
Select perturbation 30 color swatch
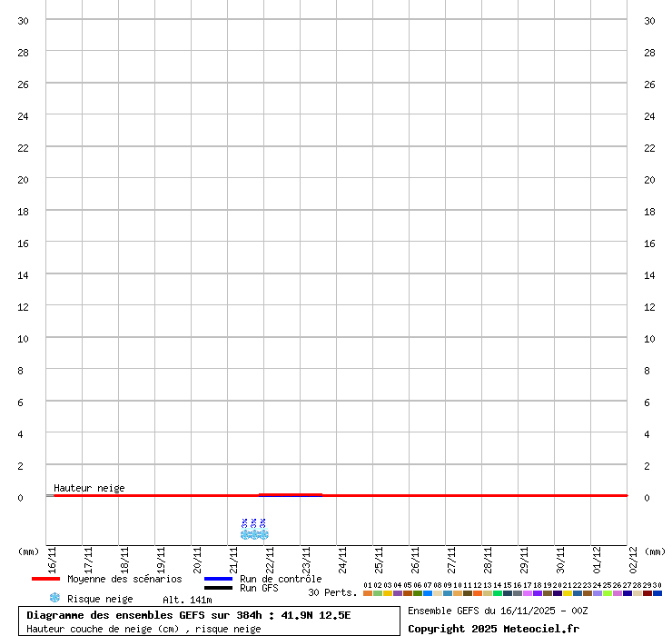[x=657, y=593]
